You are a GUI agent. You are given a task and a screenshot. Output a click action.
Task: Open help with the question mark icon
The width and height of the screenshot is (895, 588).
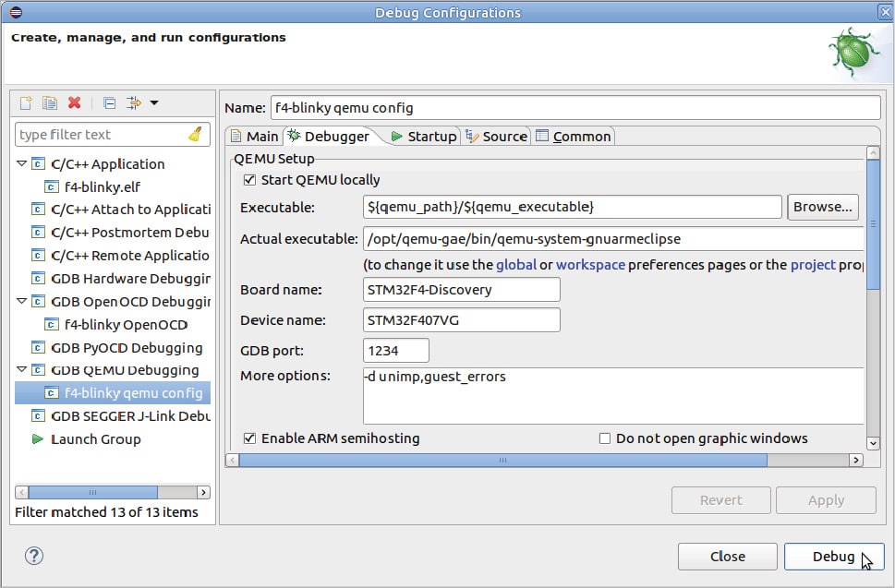click(x=33, y=556)
